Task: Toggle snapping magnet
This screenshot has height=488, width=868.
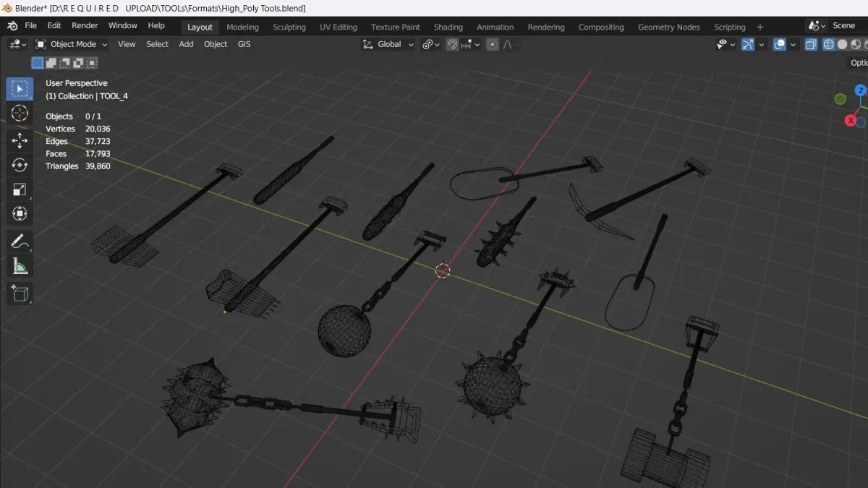Action: (x=452, y=44)
